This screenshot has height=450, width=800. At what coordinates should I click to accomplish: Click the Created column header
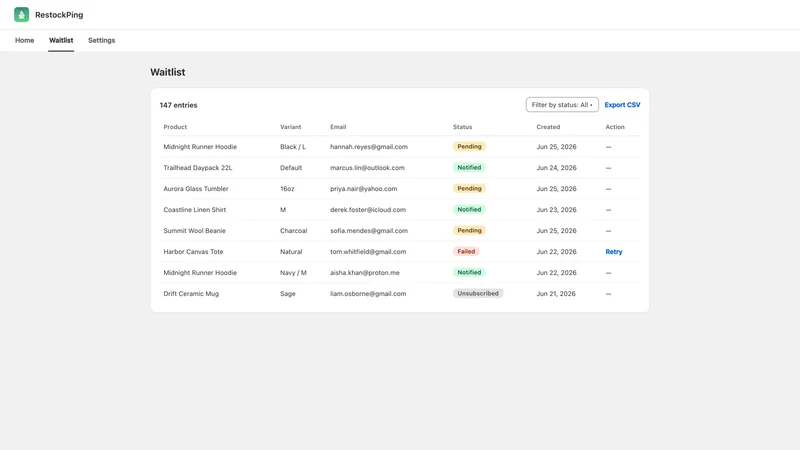pyautogui.click(x=548, y=127)
